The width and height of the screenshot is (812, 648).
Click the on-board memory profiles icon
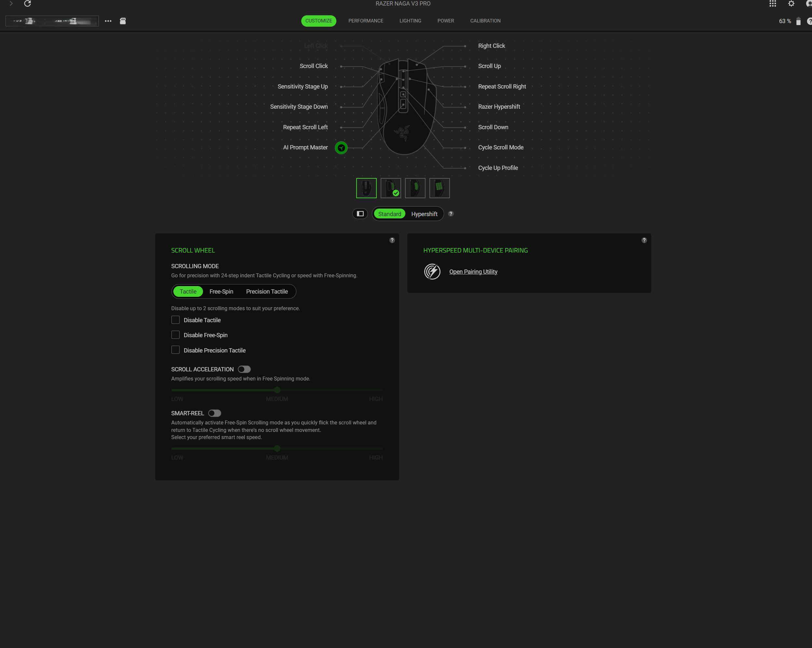click(x=123, y=21)
